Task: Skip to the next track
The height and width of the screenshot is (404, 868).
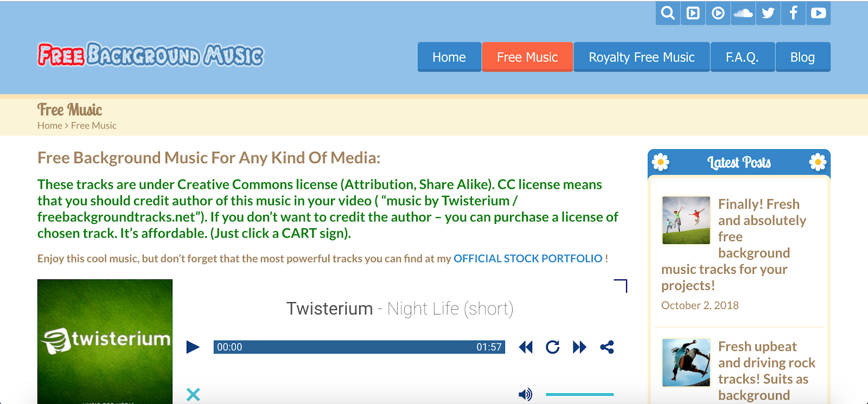Action: pyautogui.click(x=579, y=347)
